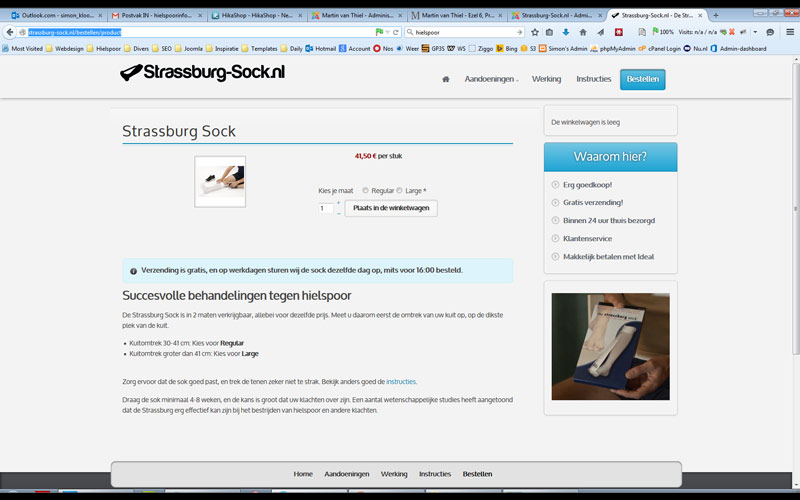Click Aandoeningen in the footer menu
The width and height of the screenshot is (800, 500).
click(346, 474)
